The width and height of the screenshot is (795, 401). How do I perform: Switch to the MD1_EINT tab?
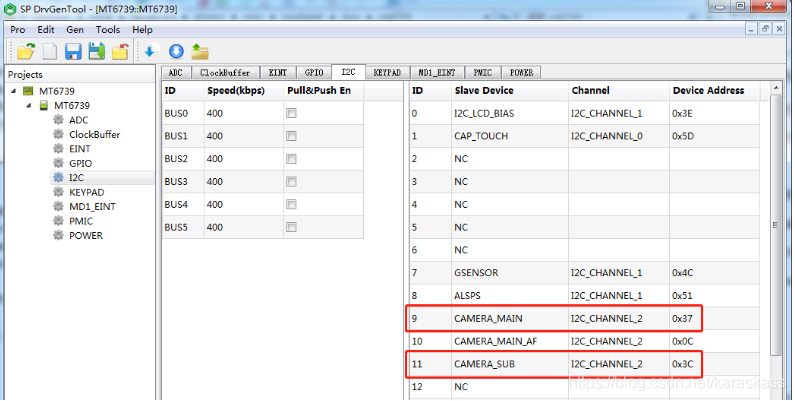click(437, 72)
